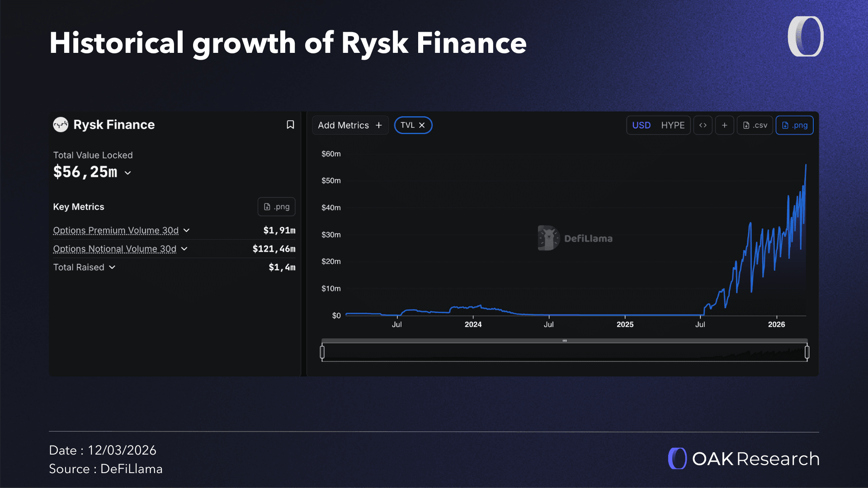Image resolution: width=868 pixels, height=488 pixels.
Task: Download chart data as .csv
Action: click(x=755, y=125)
